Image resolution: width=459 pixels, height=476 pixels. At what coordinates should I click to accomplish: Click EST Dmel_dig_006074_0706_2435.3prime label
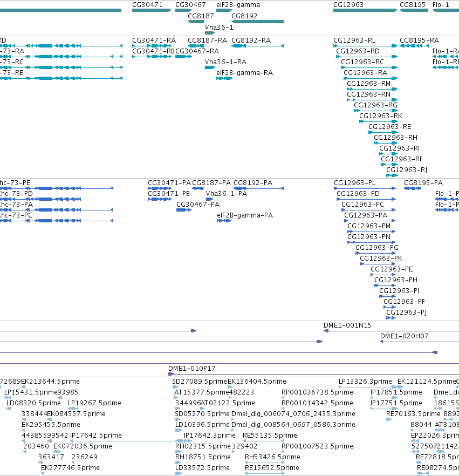293,414
